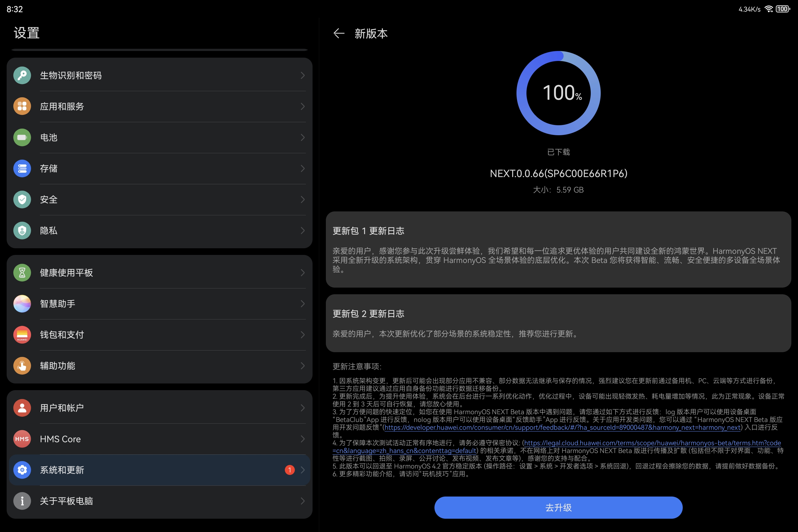The image size is (798, 532).
Task: Tap the 100% download progress ring
Action: tap(559, 93)
